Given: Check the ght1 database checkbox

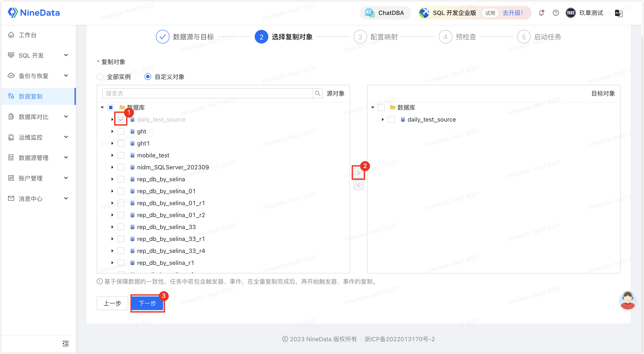Looking at the screenshot, I should [x=121, y=144].
